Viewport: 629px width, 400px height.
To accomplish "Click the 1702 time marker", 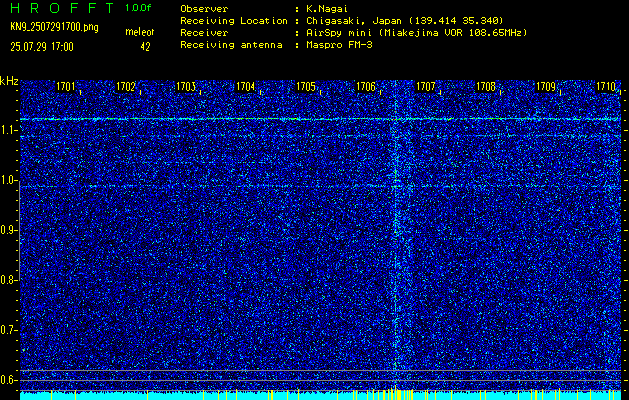I will [126, 86].
